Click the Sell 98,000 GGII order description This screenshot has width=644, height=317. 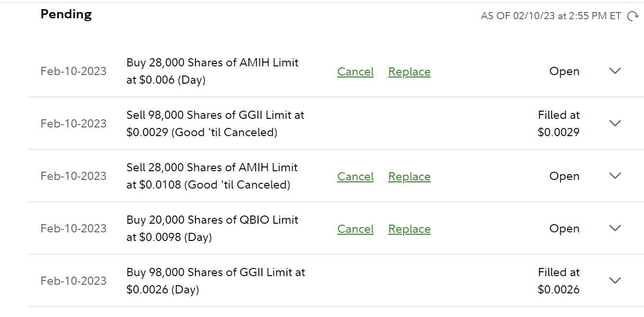coord(215,124)
